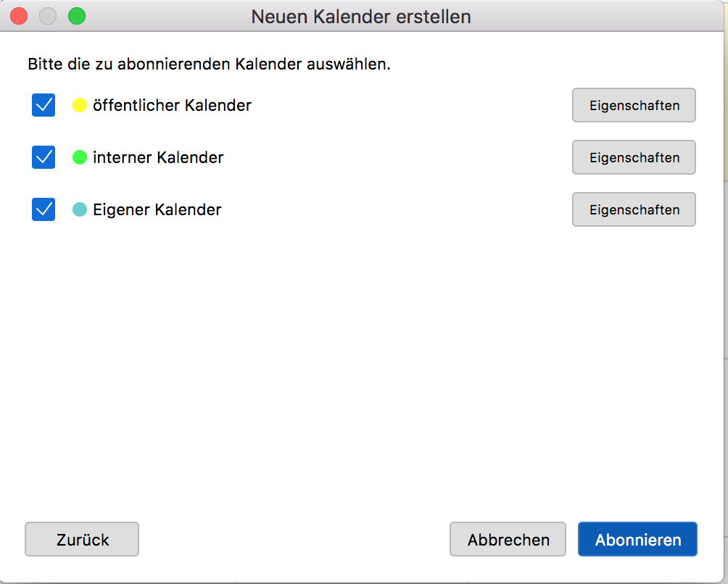Open Eigenschaften for öffentlicher Kalender
The height and width of the screenshot is (584, 728).
[634, 106]
